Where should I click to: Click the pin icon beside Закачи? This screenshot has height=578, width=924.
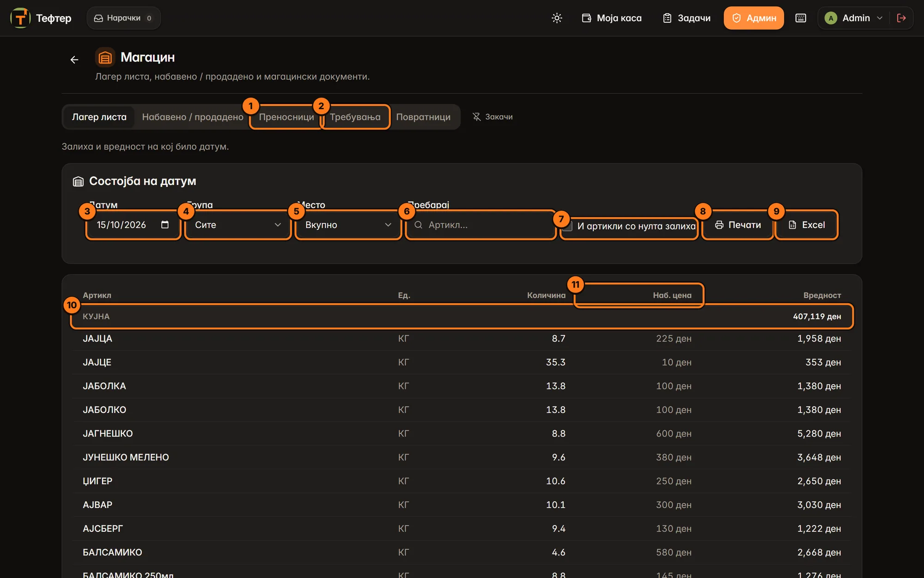click(x=477, y=117)
